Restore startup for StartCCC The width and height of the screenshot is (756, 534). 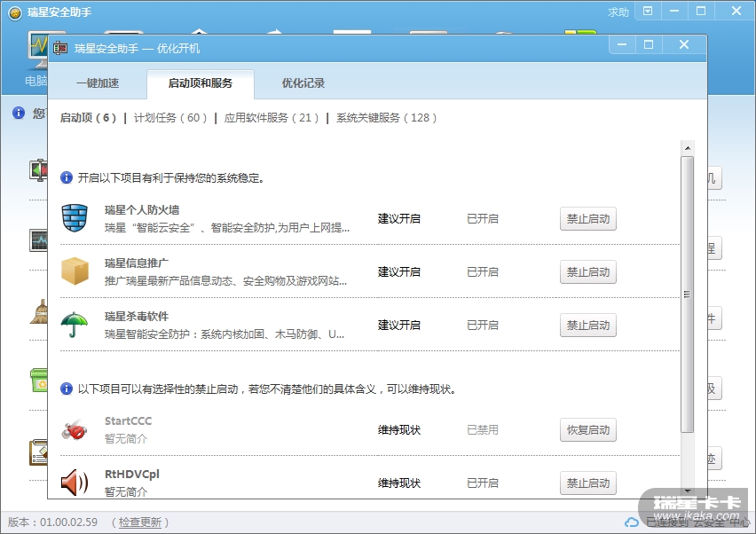[587, 430]
